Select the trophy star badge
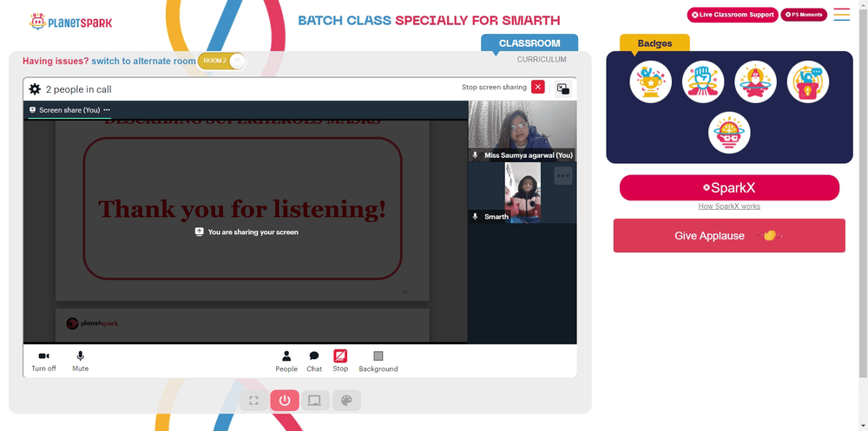Image resolution: width=868 pixels, height=431 pixels. point(650,82)
